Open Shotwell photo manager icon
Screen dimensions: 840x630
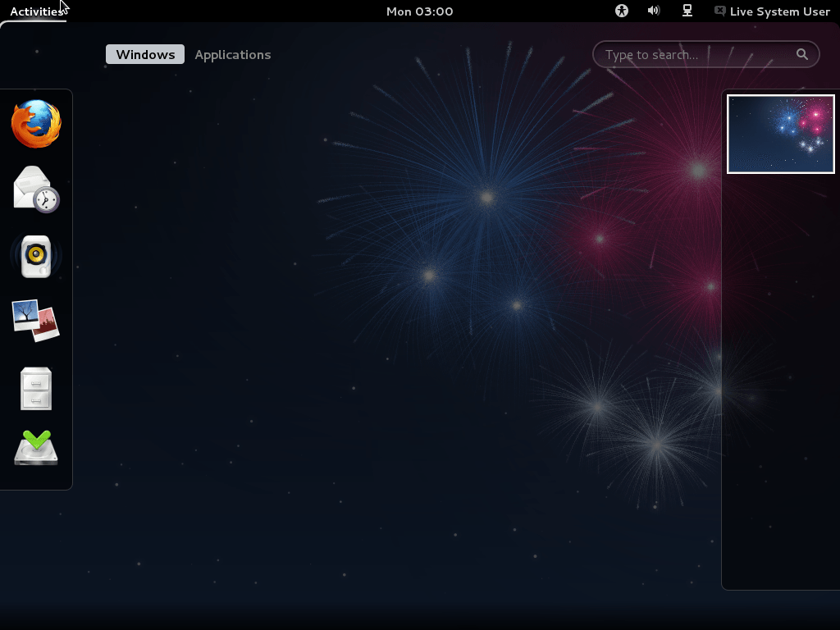36,321
